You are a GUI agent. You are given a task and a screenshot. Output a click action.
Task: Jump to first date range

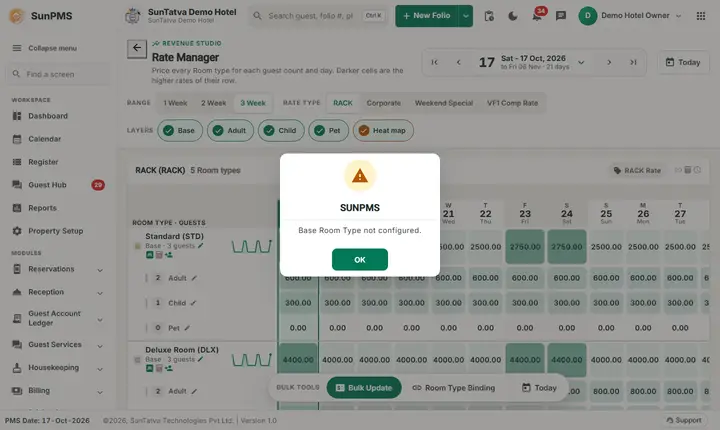(434, 62)
